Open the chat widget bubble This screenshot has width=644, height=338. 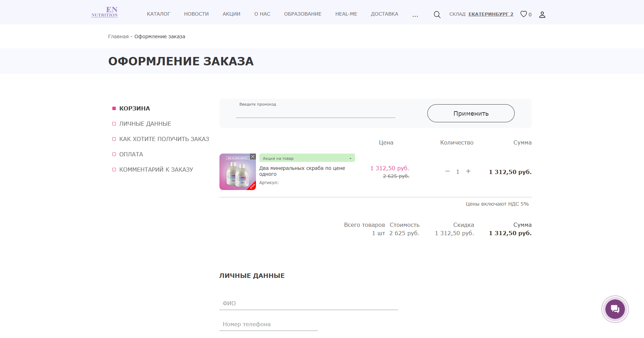(x=615, y=309)
